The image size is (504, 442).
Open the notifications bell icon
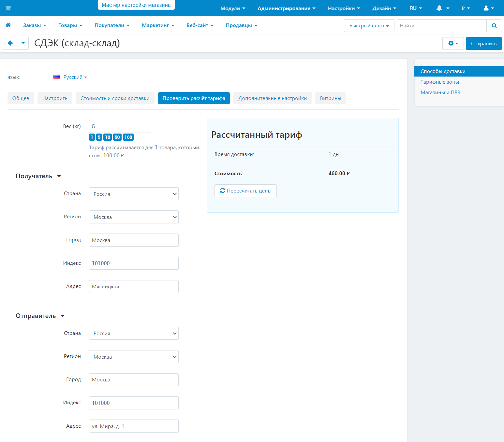click(x=439, y=8)
